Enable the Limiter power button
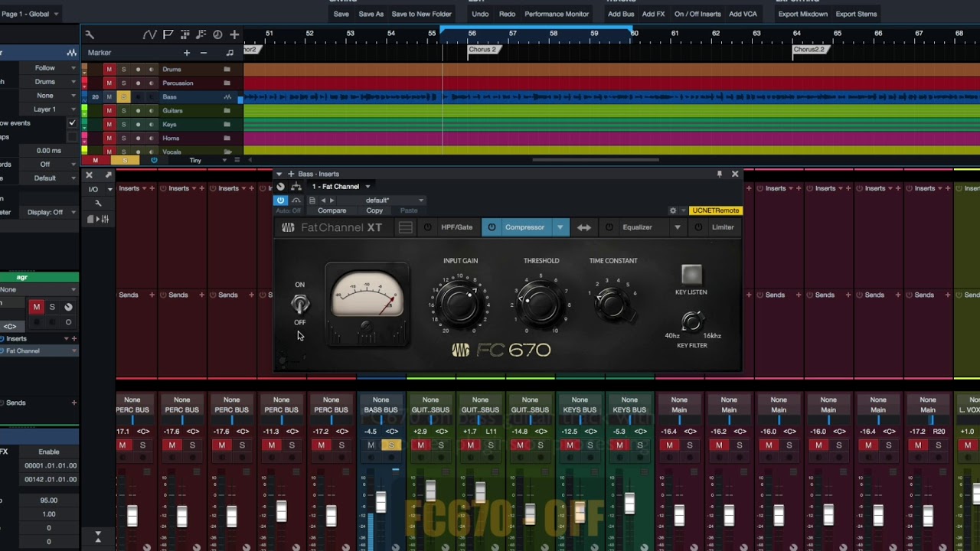 [x=698, y=227]
